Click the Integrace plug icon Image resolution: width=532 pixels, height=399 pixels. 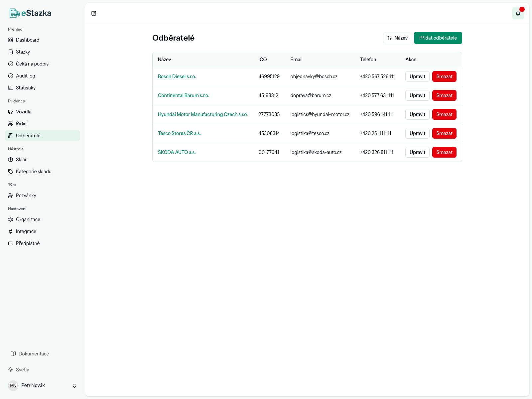pyautogui.click(x=11, y=231)
